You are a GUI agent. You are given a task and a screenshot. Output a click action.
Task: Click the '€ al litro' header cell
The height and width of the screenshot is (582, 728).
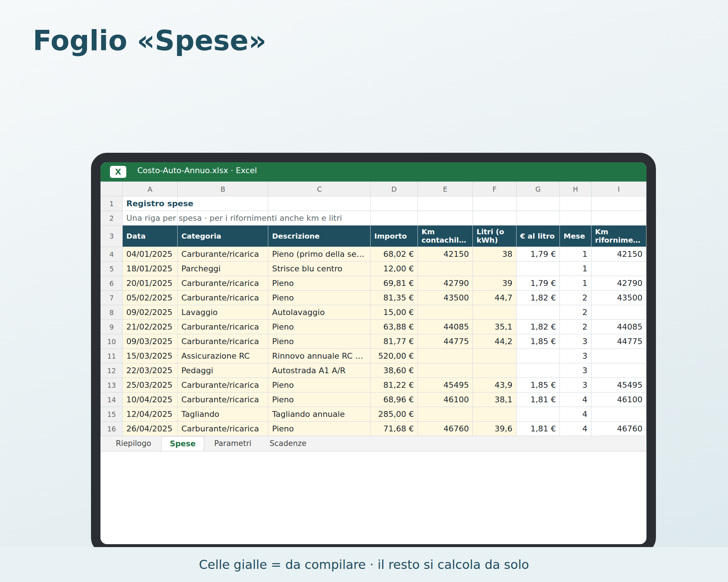[538, 236]
